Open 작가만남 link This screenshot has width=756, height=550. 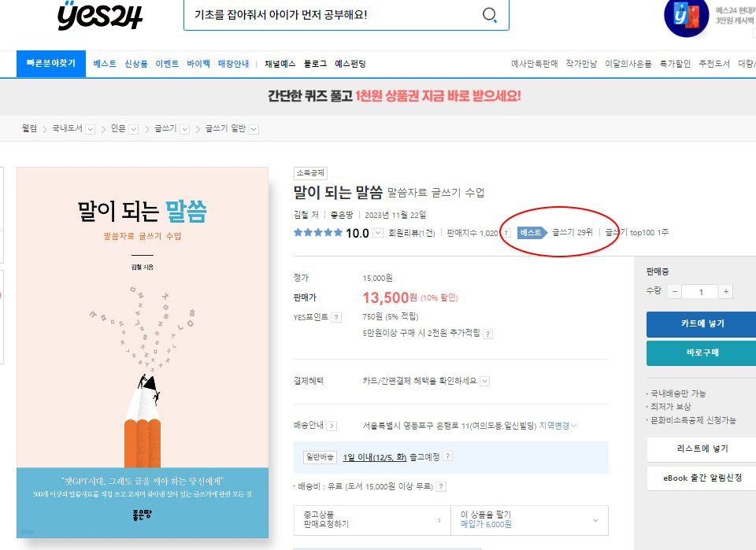(x=581, y=64)
